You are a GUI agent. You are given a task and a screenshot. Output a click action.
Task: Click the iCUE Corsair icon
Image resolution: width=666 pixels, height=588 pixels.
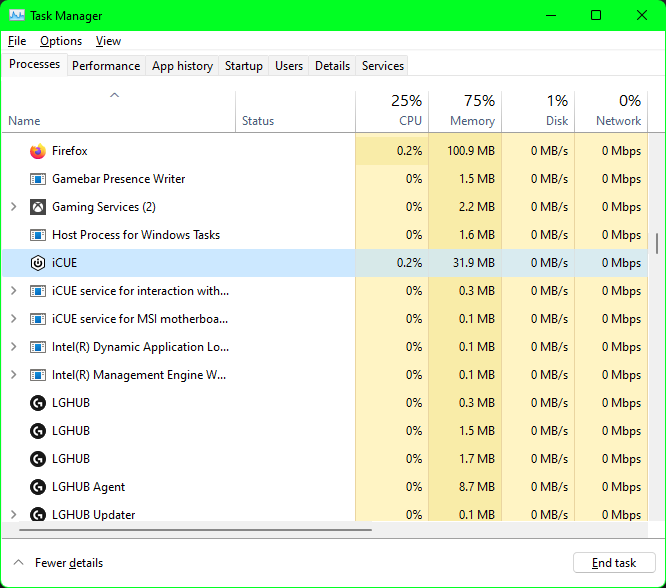click(x=38, y=263)
